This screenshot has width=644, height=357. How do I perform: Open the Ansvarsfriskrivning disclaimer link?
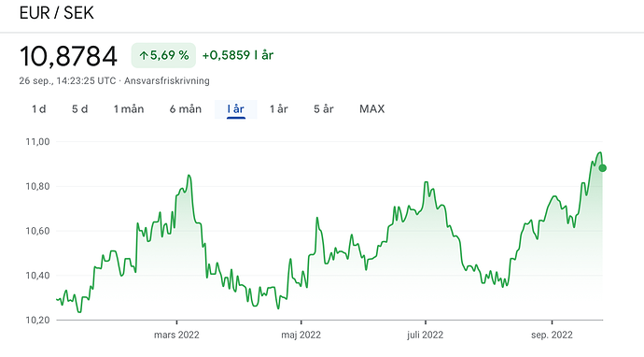point(167,80)
